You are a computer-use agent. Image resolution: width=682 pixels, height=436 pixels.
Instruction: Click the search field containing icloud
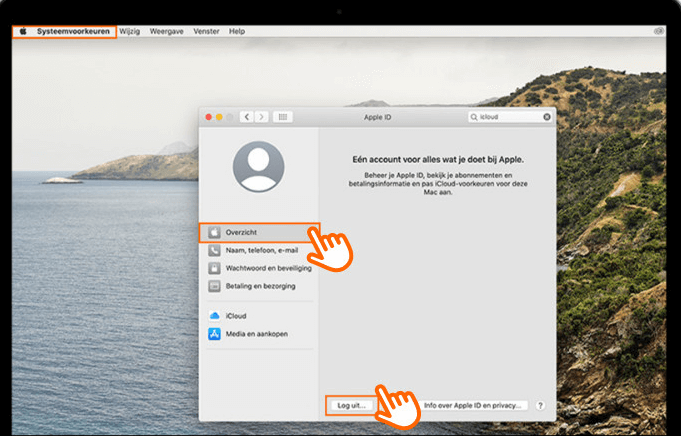(x=510, y=117)
